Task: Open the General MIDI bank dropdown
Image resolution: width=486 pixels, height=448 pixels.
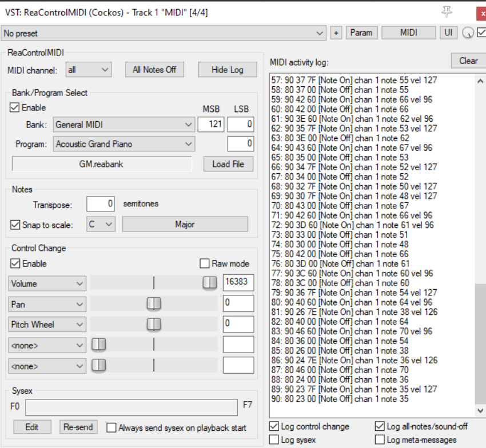Action: [x=124, y=125]
